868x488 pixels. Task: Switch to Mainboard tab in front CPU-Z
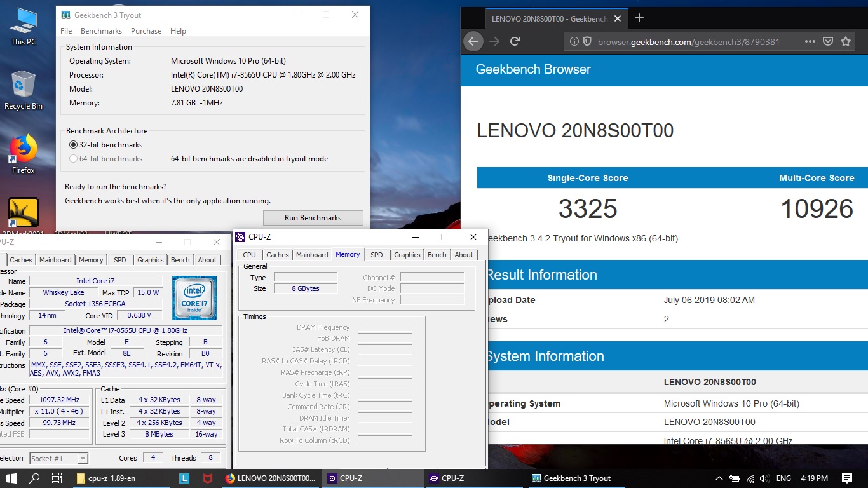point(312,255)
